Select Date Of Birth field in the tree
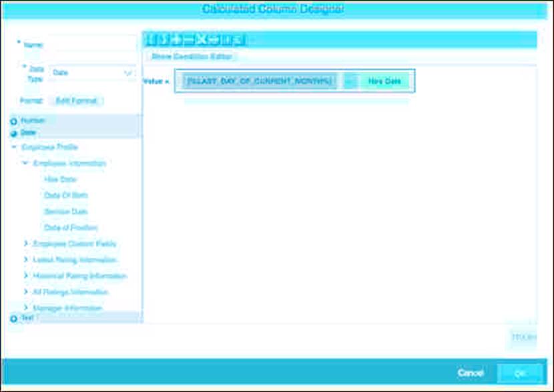This screenshot has width=554, height=392. [x=65, y=196]
